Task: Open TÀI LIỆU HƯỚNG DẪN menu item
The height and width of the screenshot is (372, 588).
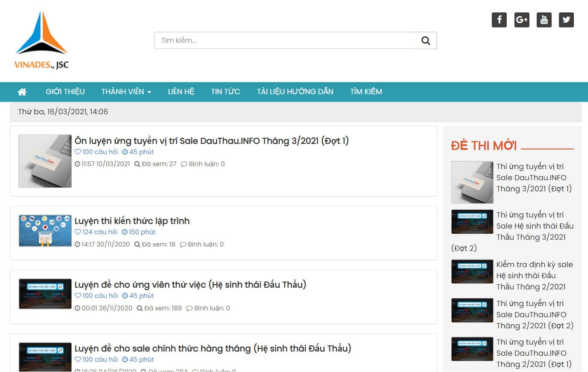Action: pyautogui.click(x=295, y=92)
